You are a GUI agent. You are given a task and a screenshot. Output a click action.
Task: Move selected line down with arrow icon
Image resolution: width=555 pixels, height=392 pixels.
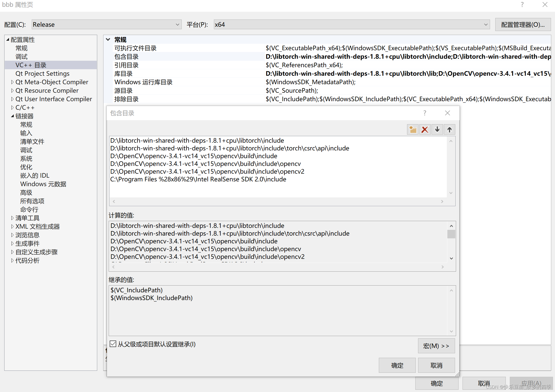[437, 130]
